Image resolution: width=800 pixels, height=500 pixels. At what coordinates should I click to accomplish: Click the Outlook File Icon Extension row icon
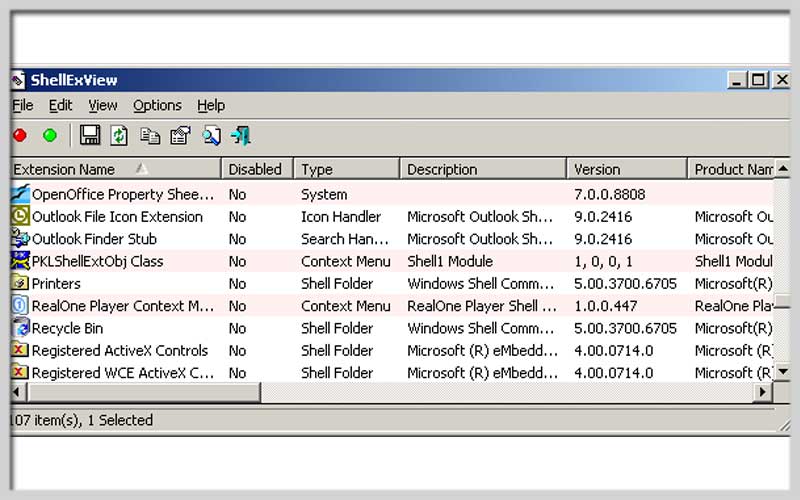click(20, 216)
